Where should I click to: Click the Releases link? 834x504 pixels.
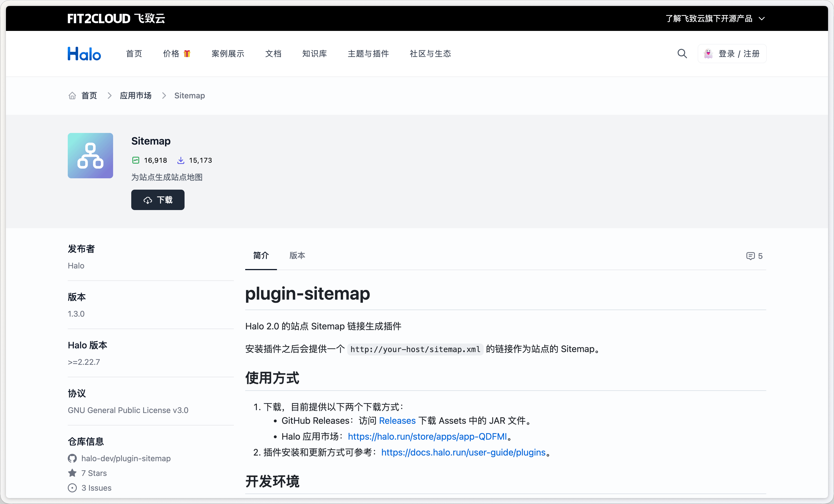point(397,420)
